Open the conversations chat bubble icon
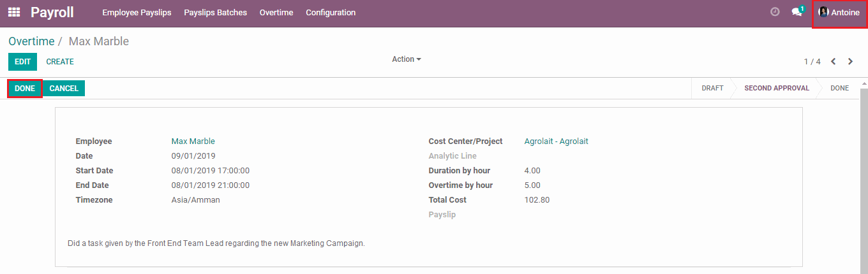 (x=797, y=11)
